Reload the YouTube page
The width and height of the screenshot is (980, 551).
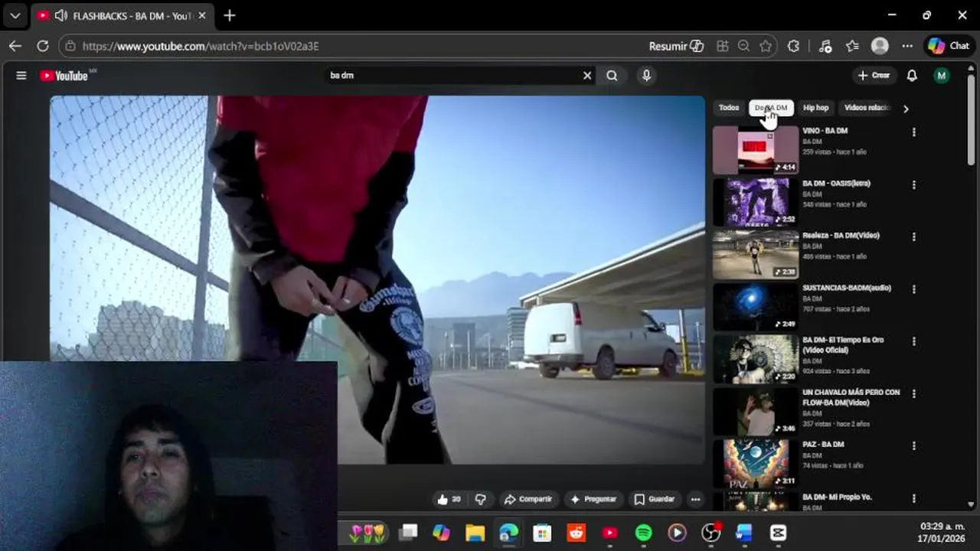pyautogui.click(x=43, y=46)
